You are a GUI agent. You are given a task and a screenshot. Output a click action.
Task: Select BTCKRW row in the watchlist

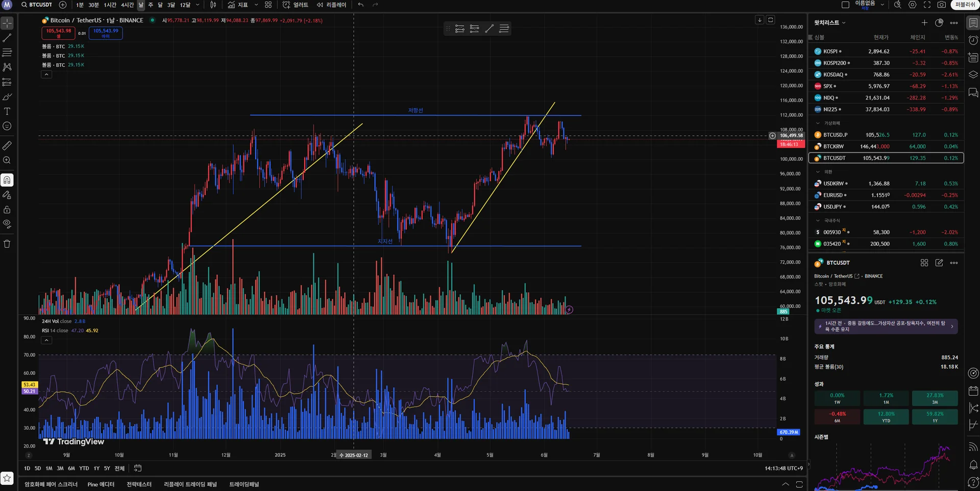[886, 147]
